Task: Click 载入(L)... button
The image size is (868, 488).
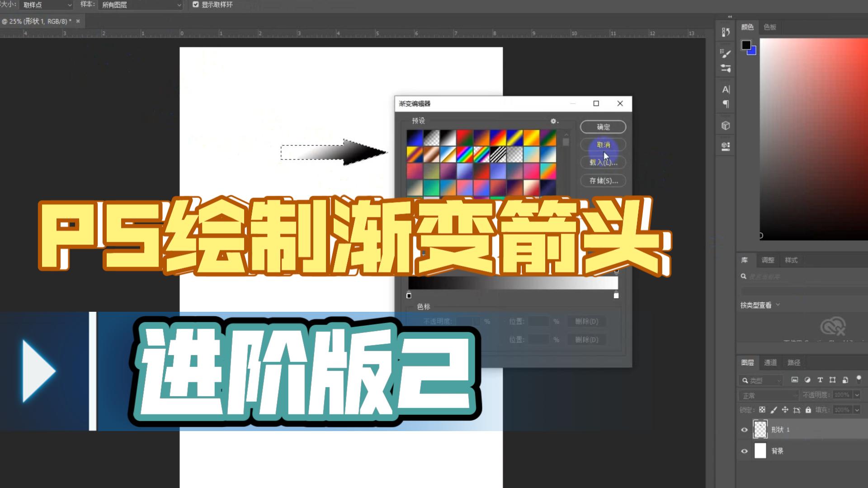Action: (603, 163)
